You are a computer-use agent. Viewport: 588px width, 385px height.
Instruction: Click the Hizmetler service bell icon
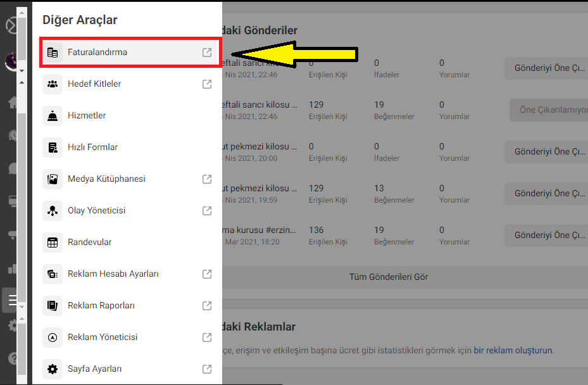(x=53, y=116)
